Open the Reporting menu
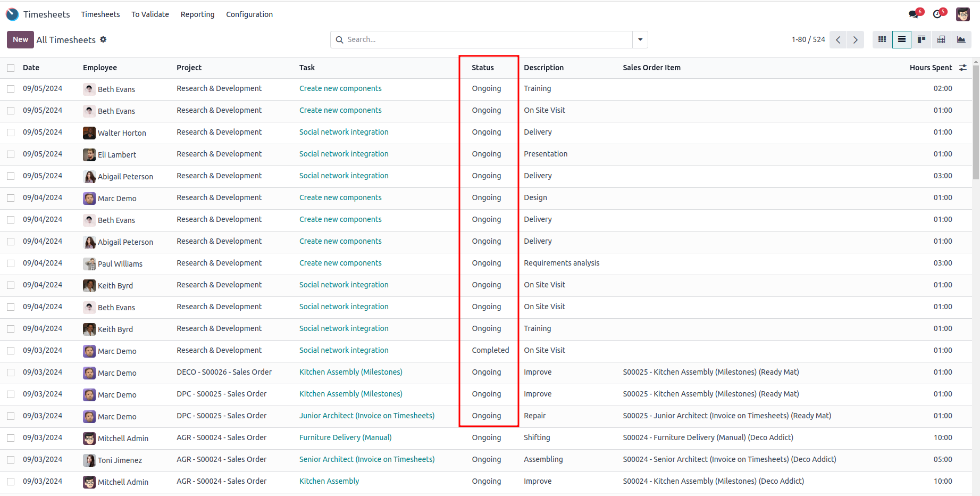Viewport: 980px width, 496px height. click(197, 14)
